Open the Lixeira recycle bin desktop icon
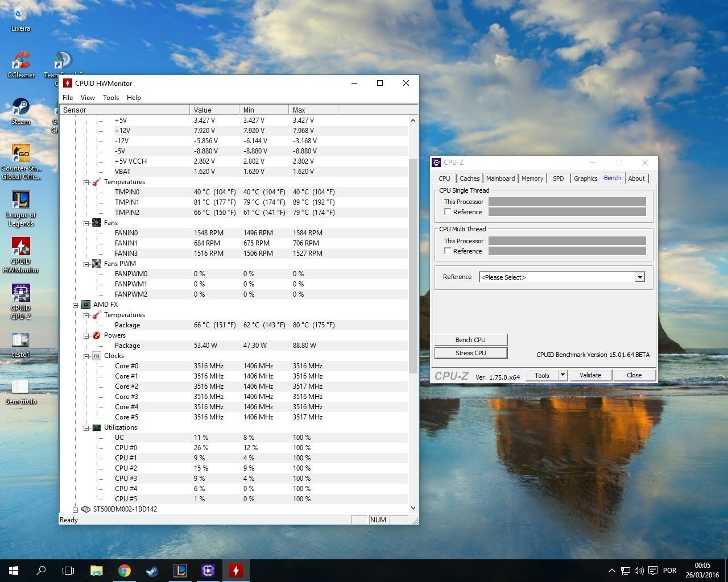This screenshot has width=728, height=582. pyautogui.click(x=20, y=18)
